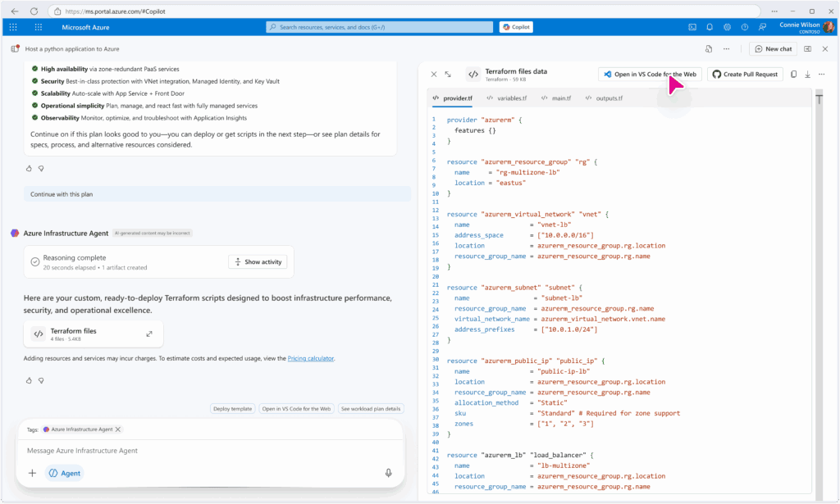Screen dimensions: 840x504
Task: Open the Azure waffle app launcher
Action: tap(13, 27)
